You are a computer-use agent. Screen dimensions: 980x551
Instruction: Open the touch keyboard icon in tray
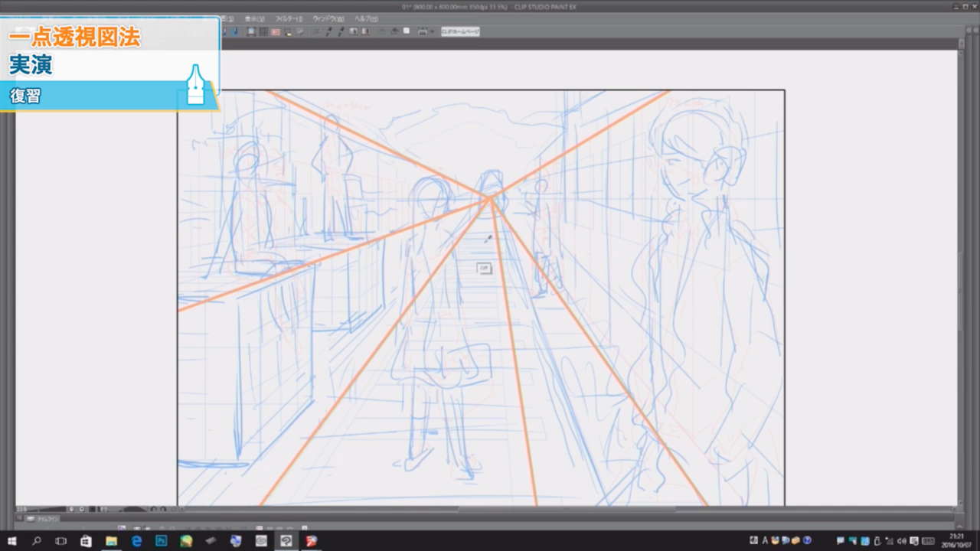[928, 541]
